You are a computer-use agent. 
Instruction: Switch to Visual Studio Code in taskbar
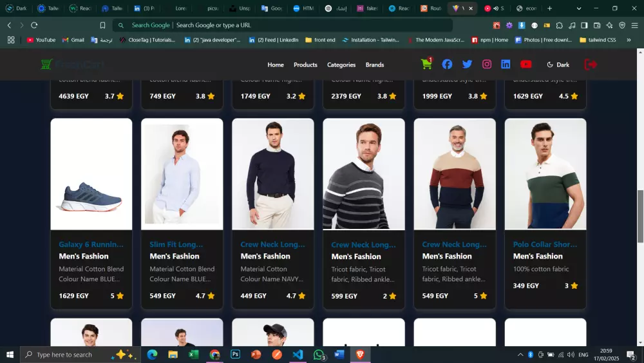click(298, 355)
